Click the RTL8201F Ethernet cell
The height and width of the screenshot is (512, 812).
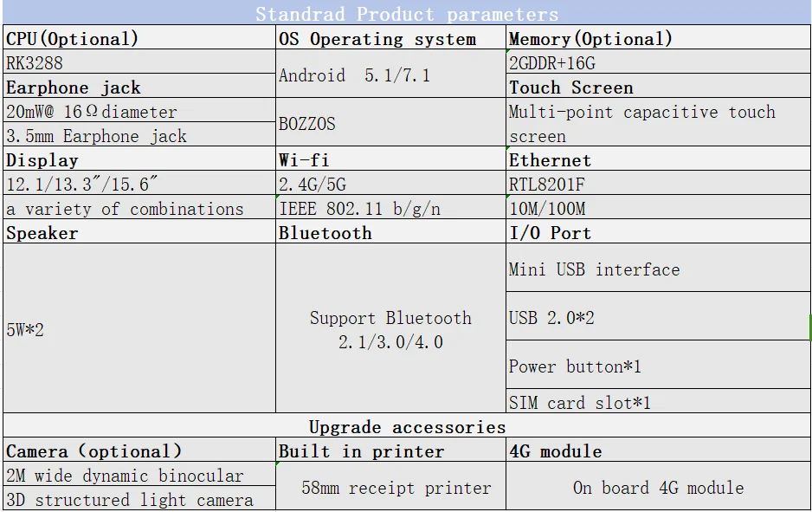tap(658, 183)
